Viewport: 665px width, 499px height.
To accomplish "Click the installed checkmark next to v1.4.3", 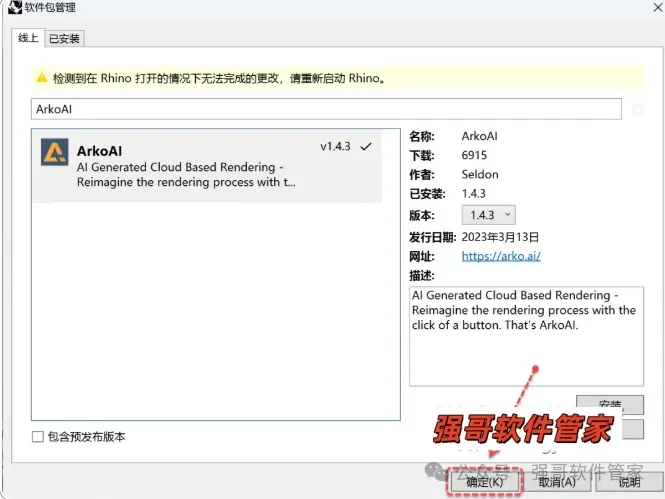I will coord(366,147).
